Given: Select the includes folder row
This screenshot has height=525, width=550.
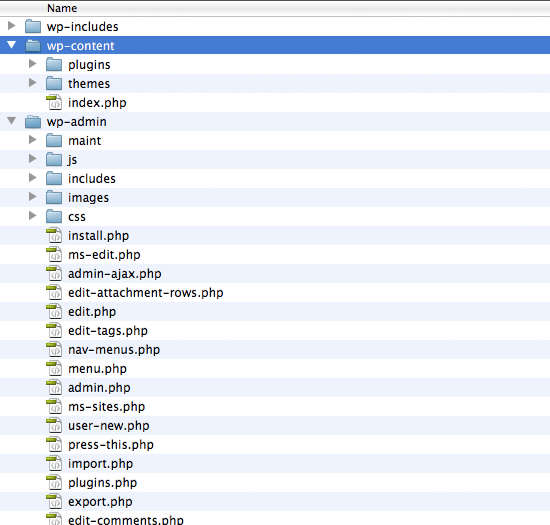Looking at the screenshot, I should tap(275, 179).
